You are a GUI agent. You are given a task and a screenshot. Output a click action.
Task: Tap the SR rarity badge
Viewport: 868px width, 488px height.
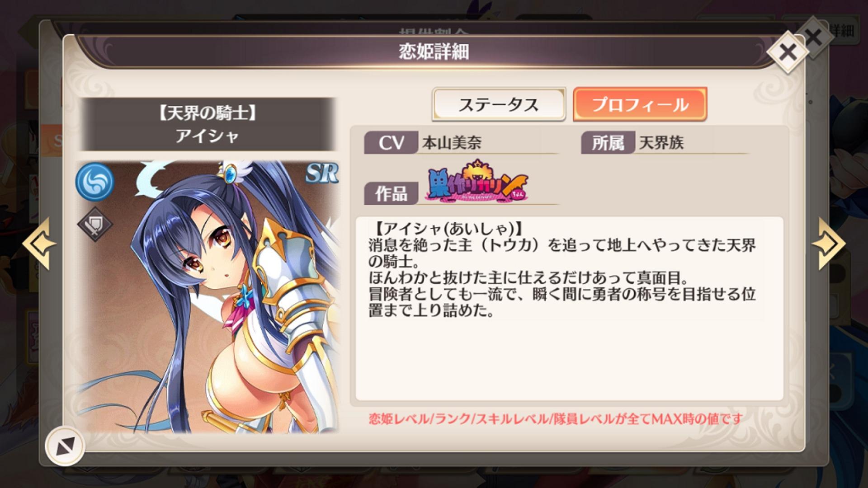(x=322, y=172)
